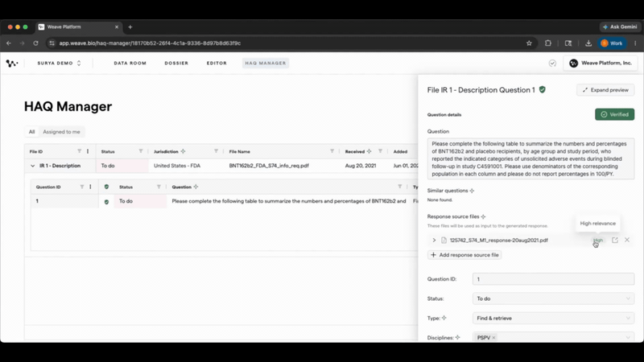
Task: Go to the EDITOR tab
Action: [217, 64]
